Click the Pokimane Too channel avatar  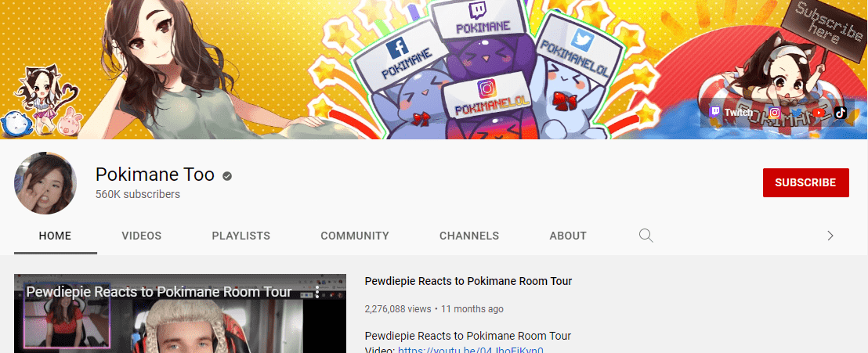pyautogui.click(x=45, y=183)
